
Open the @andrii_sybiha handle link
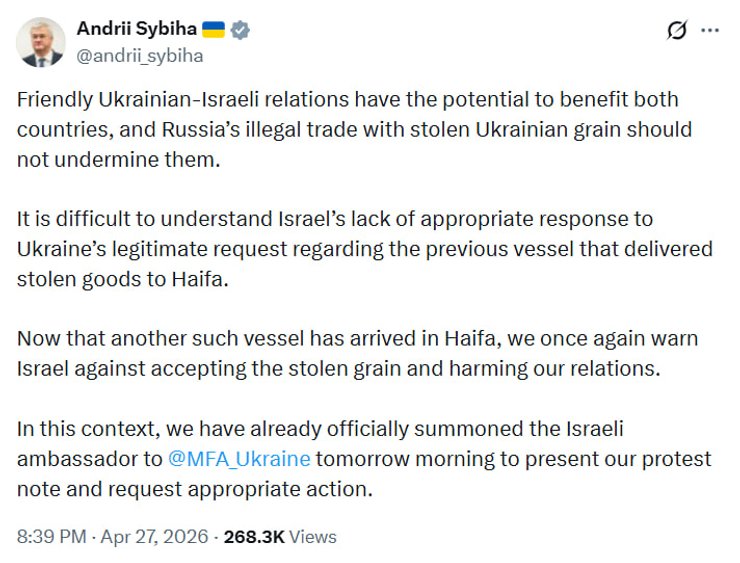(x=139, y=56)
